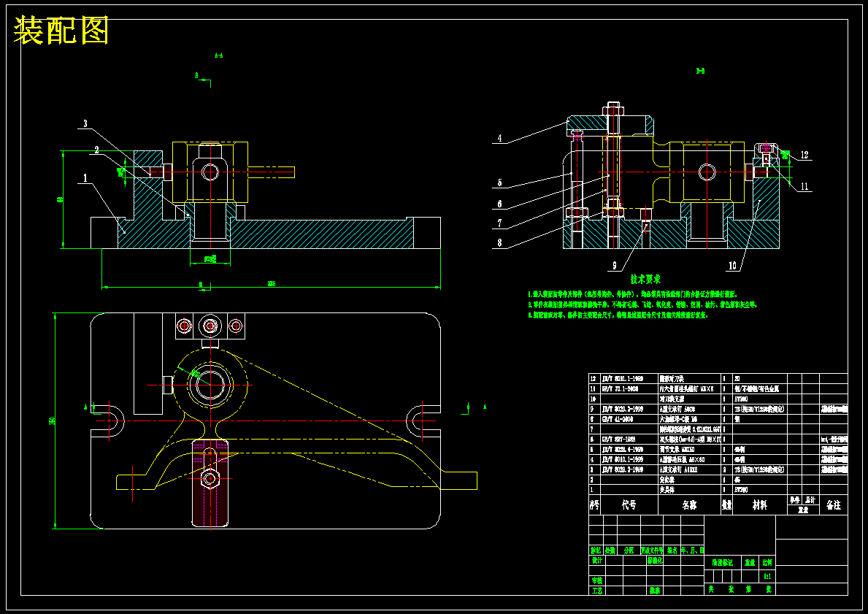Viewport: 868px width, 614px height.
Task: Click callout number 9 below the B-B view
Action: (614, 266)
